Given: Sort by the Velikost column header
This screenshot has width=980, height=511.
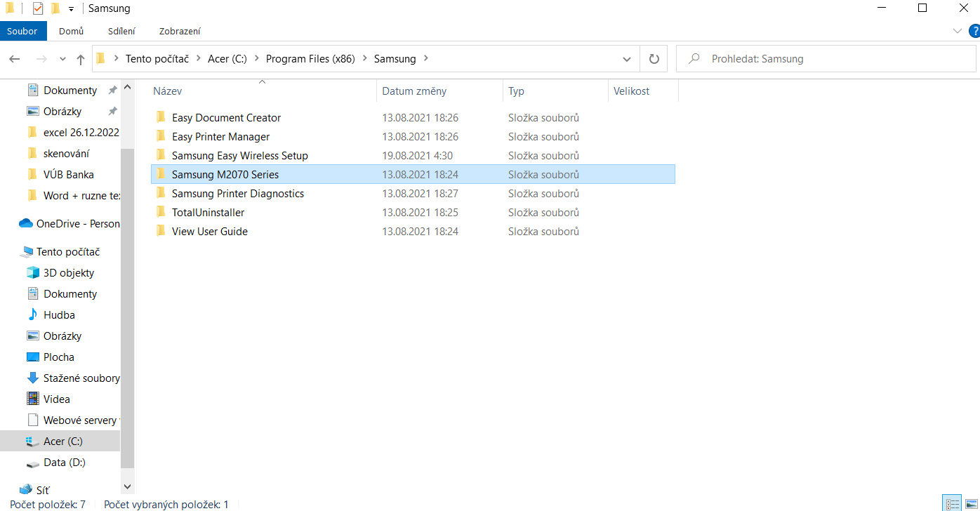Looking at the screenshot, I should click(x=643, y=91).
